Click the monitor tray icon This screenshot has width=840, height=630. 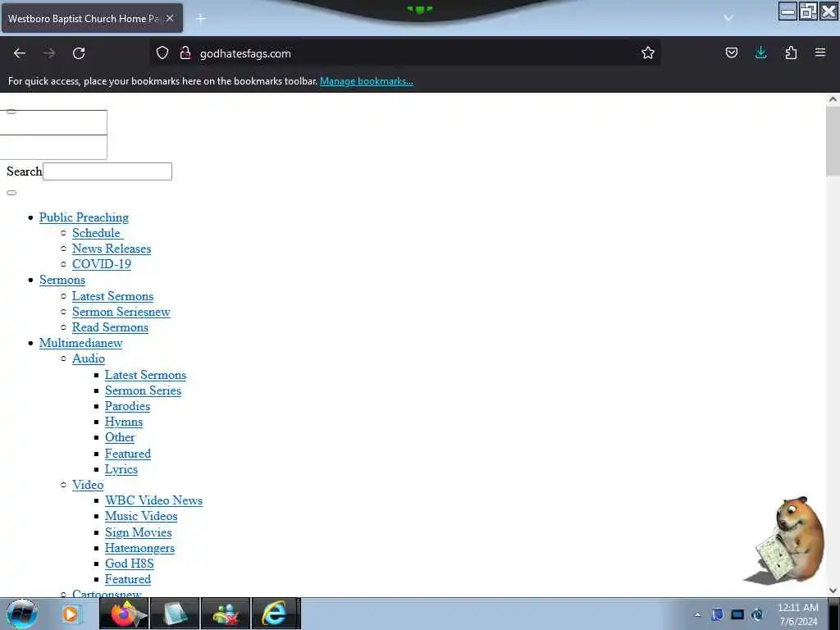click(737, 614)
